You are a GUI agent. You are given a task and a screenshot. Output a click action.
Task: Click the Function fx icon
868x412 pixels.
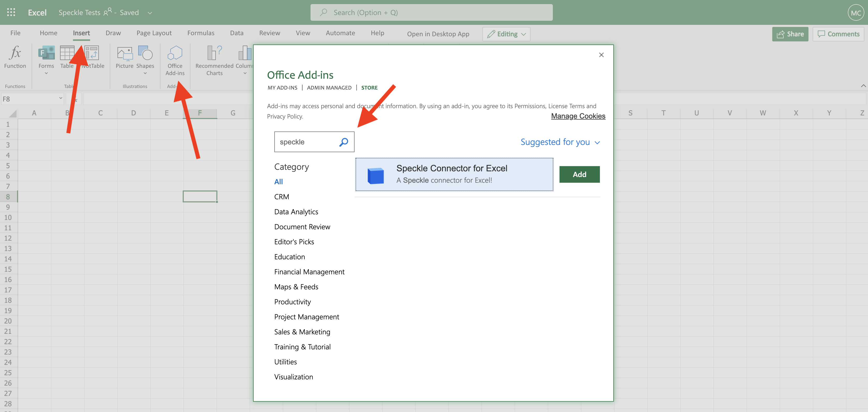pos(15,53)
